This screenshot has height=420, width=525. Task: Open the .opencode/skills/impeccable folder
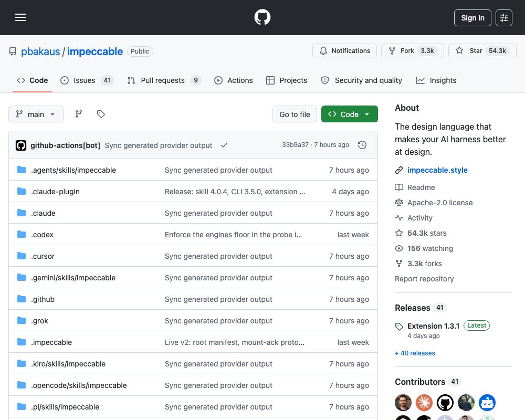(x=79, y=385)
